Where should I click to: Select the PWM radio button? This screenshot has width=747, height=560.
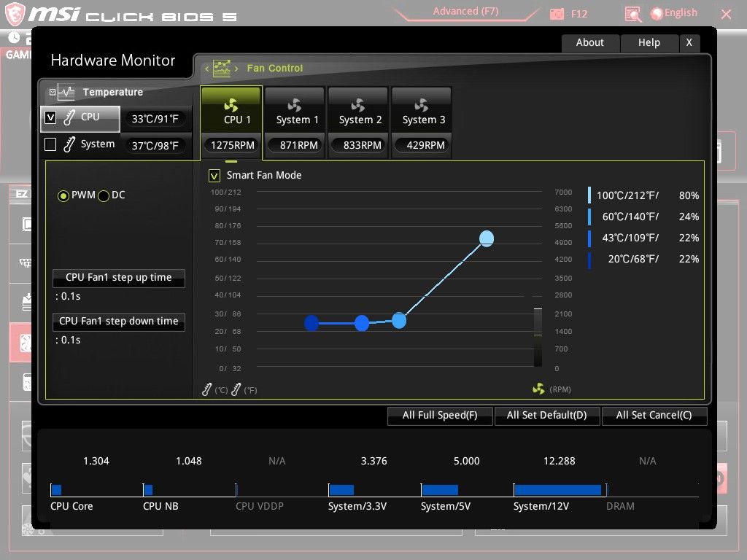(63, 195)
